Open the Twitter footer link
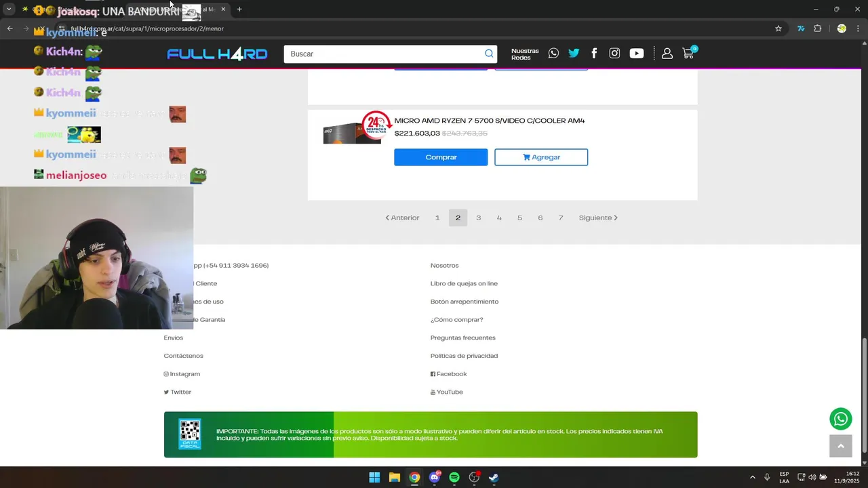Screen dimensions: 868x488 [177, 392]
